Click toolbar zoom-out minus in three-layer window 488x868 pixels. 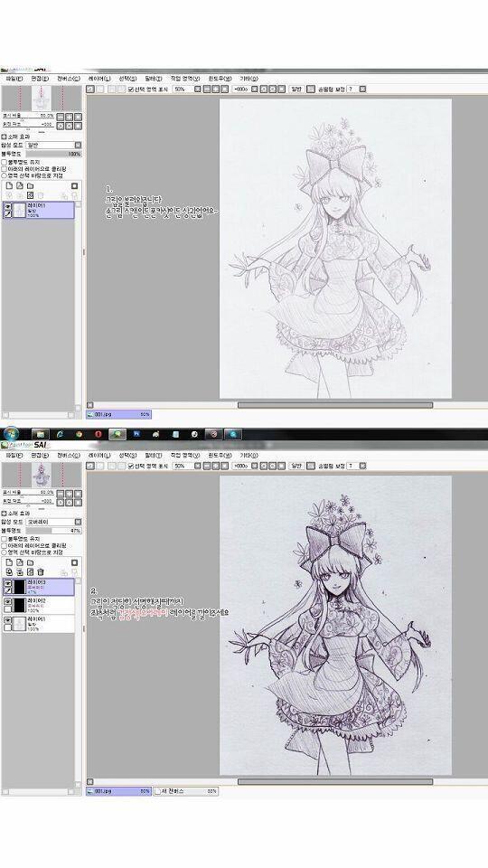(x=207, y=467)
